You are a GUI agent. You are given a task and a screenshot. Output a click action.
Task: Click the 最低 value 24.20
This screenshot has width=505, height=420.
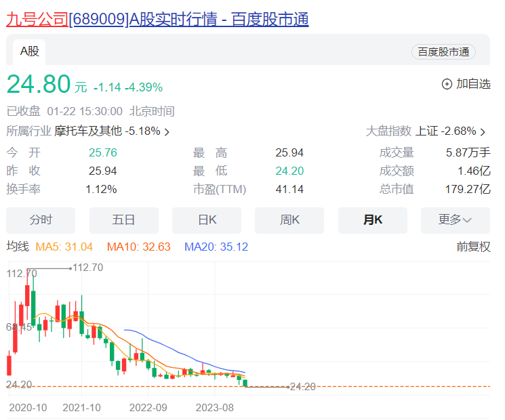coord(289,171)
